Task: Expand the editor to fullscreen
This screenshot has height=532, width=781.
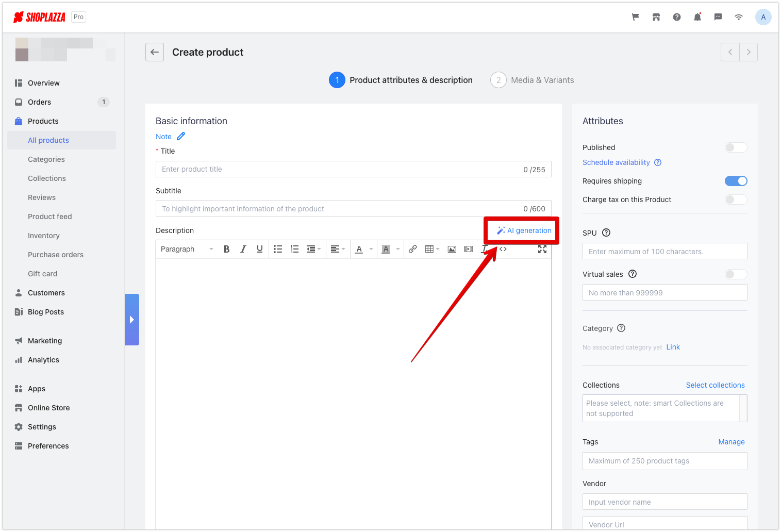Action: click(x=542, y=249)
